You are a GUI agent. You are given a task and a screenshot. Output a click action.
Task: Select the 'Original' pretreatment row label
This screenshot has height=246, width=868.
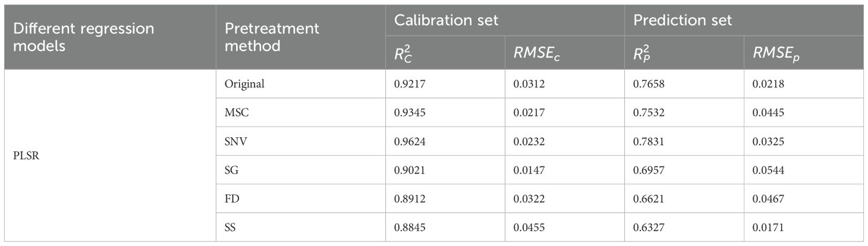click(244, 84)
